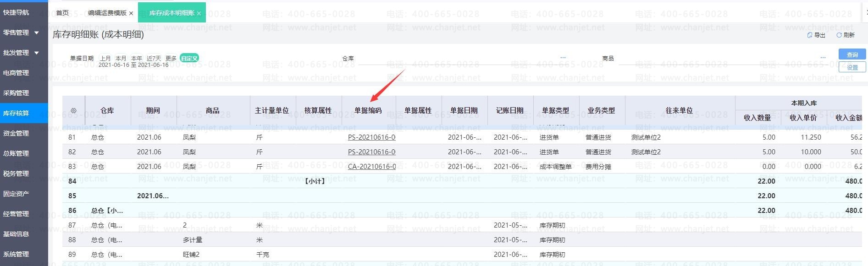Switch to the 编辑运费模版 tab
Screen dimensions: 868x266
coord(107,13)
